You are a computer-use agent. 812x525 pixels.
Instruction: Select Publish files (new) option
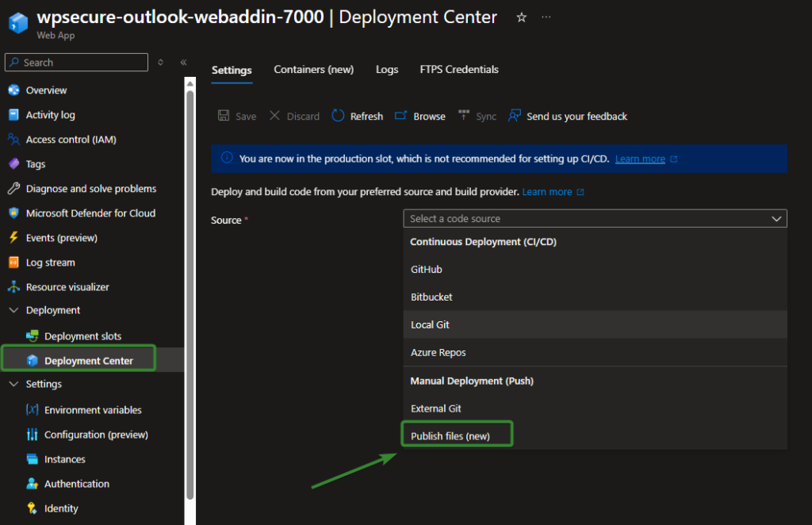coord(450,436)
